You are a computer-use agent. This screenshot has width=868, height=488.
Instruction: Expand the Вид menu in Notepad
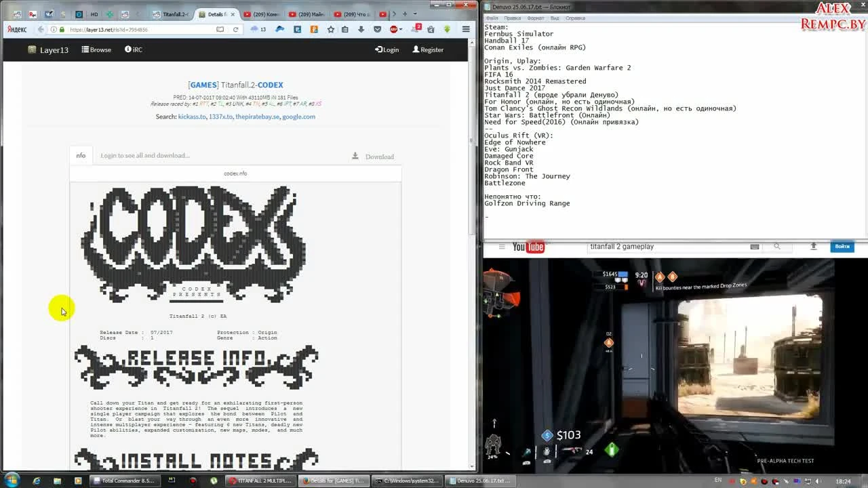[x=553, y=18]
